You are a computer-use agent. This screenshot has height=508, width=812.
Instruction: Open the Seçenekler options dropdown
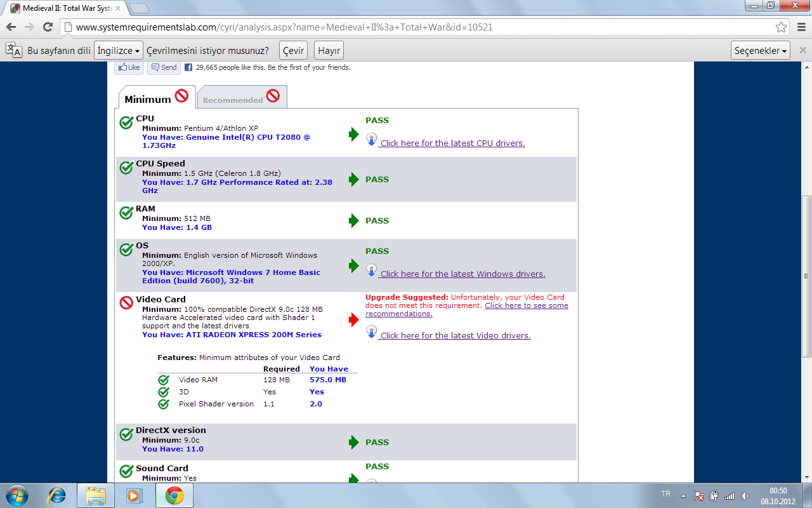(761, 50)
